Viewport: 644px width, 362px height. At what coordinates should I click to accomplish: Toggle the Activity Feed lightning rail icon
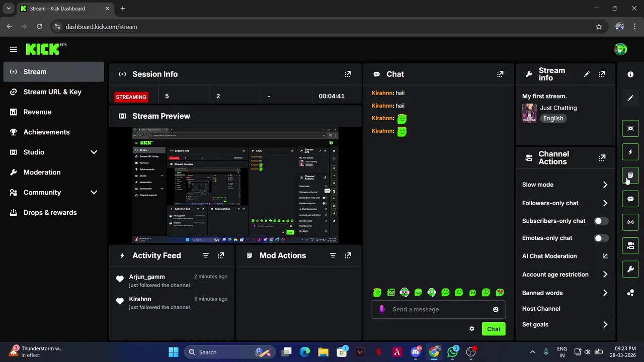(630, 152)
